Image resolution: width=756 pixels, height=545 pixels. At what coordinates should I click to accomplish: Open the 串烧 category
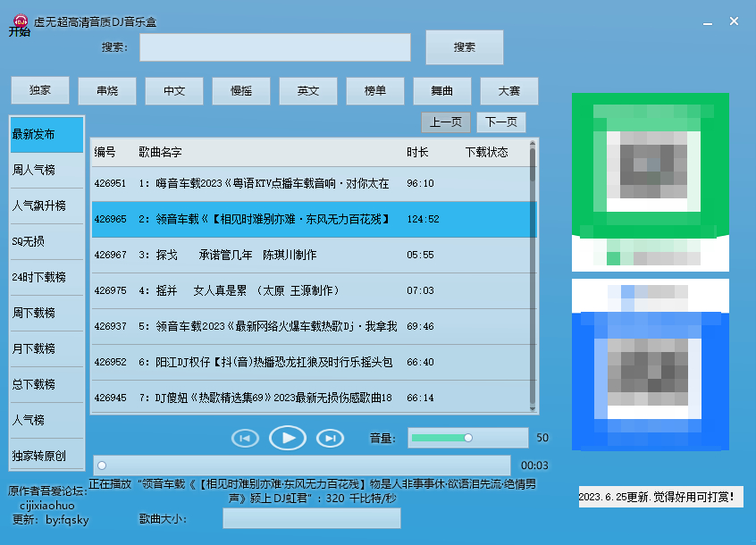click(x=107, y=90)
